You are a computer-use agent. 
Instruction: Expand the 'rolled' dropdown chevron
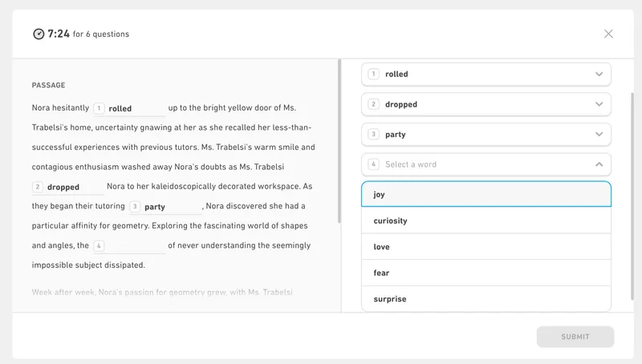[x=599, y=75]
